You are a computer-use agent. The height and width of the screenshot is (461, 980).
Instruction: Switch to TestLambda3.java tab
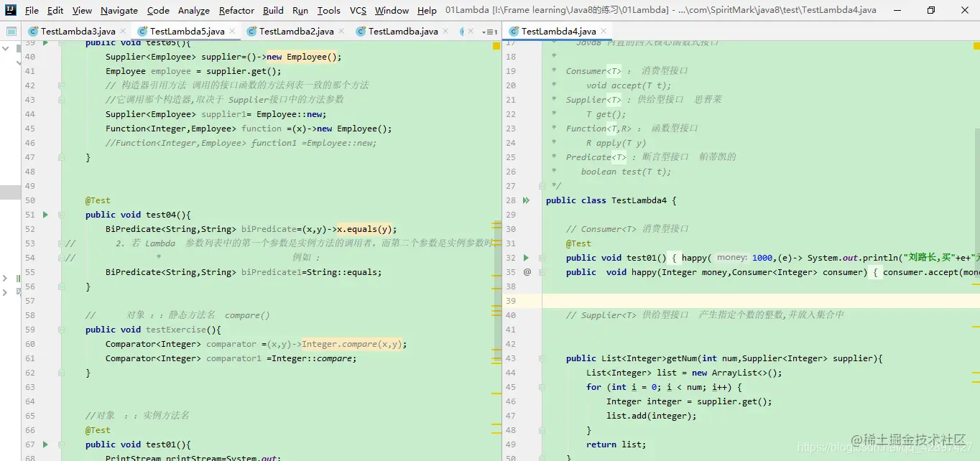(x=78, y=32)
